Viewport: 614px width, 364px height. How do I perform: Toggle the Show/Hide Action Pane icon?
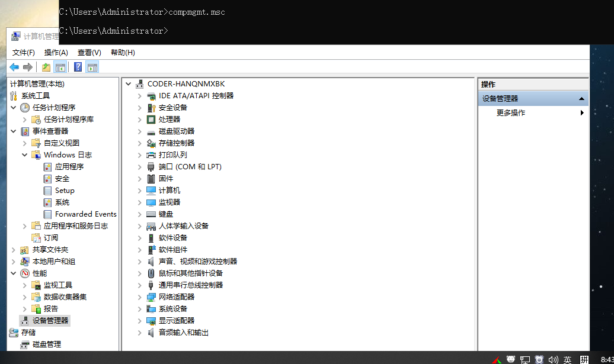pyautogui.click(x=92, y=67)
